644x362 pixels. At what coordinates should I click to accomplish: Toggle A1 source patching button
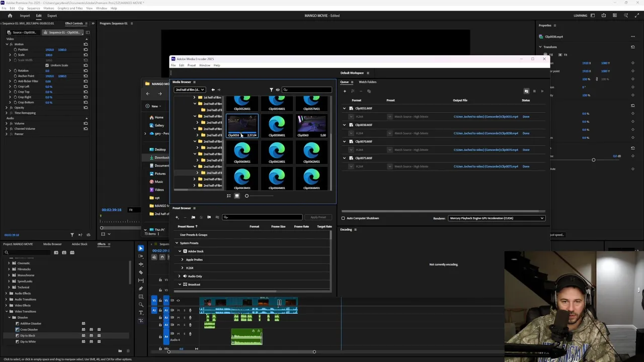(154, 310)
